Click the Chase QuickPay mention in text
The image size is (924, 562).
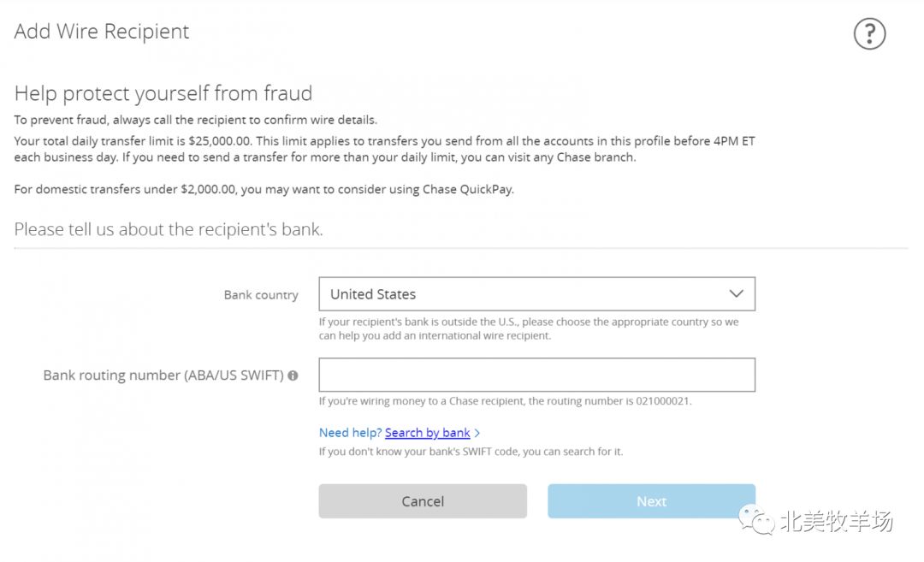click(468, 189)
